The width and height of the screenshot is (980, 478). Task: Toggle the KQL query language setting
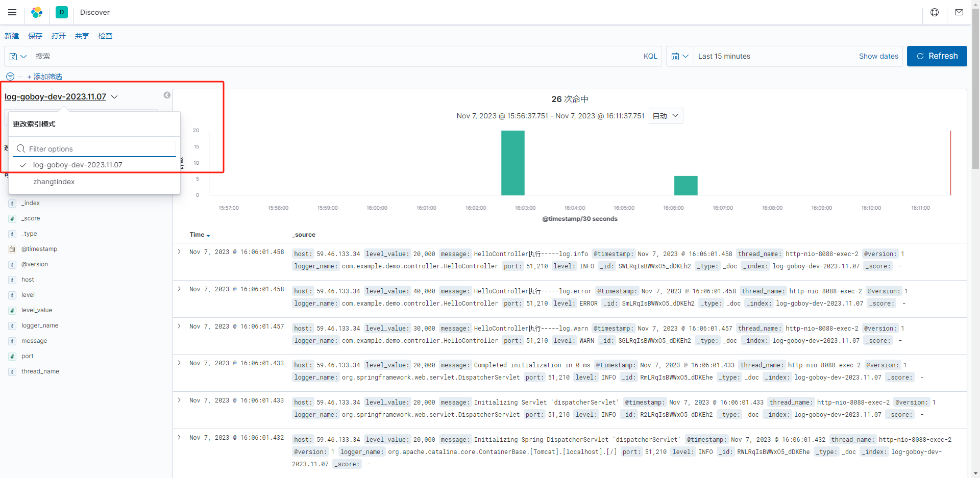click(x=650, y=56)
